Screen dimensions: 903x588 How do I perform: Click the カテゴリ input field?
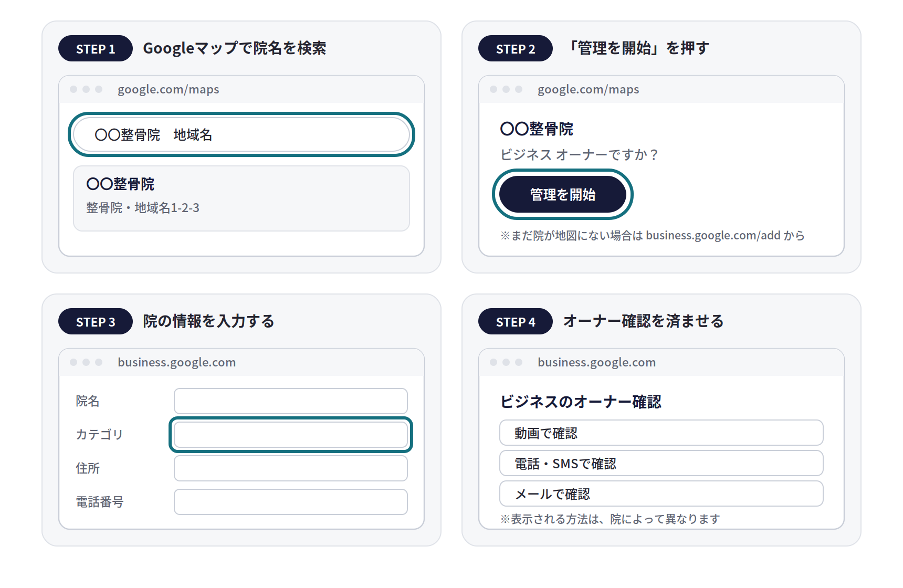291,435
